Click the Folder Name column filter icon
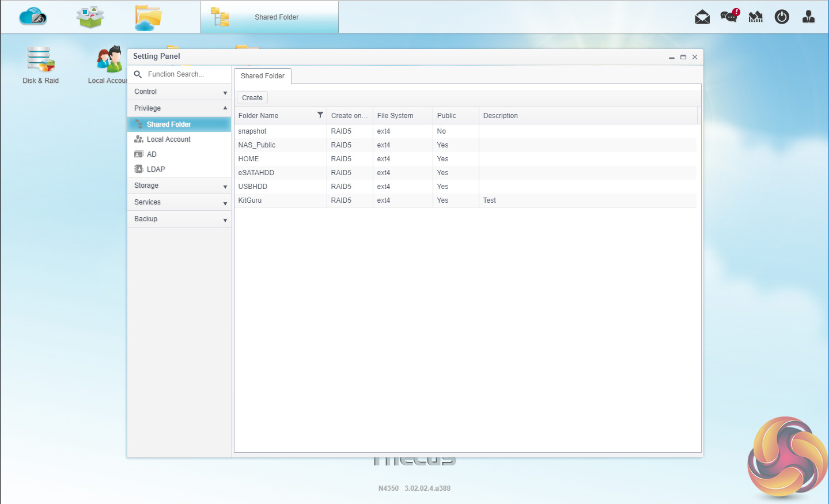This screenshot has height=504, width=829. [x=320, y=115]
